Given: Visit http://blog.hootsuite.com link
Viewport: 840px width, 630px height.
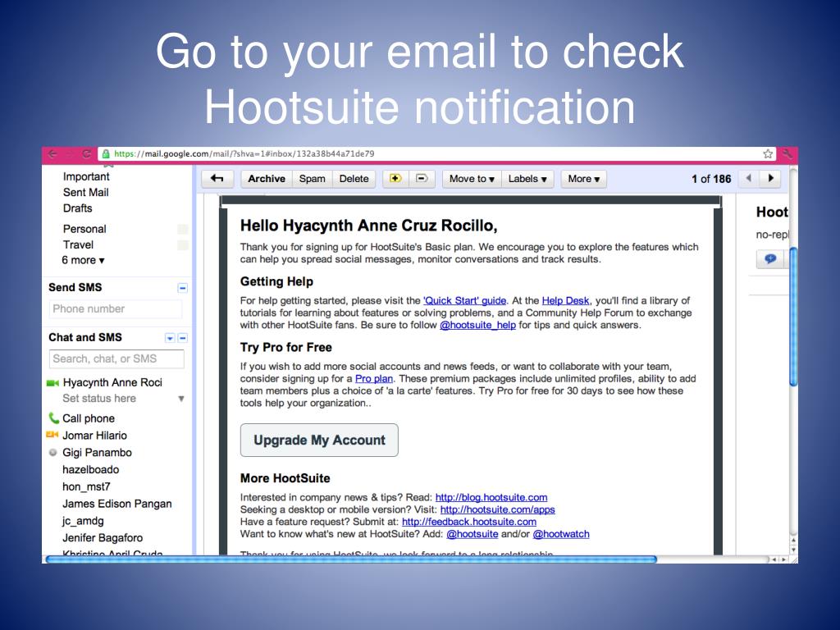Looking at the screenshot, I should click(x=491, y=497).
